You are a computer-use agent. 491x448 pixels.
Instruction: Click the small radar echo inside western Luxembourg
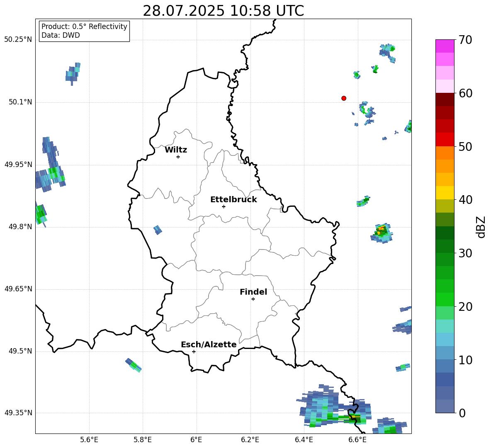coord(158,230)
